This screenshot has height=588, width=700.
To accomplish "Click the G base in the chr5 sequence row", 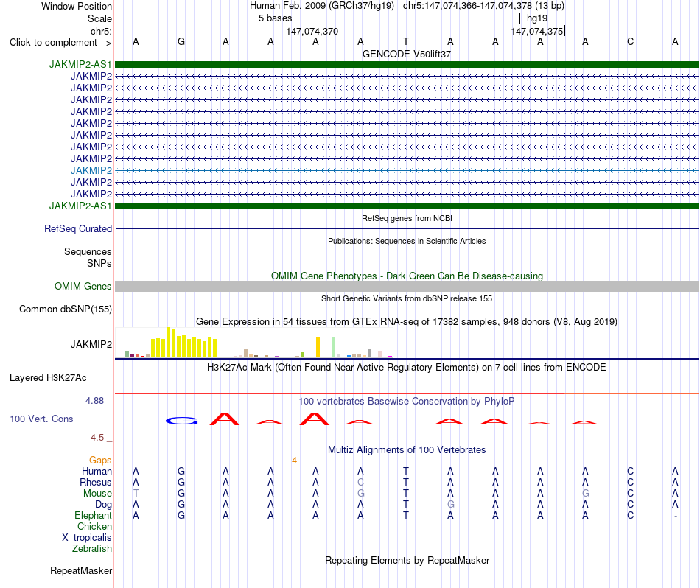I will coord(181,41).
